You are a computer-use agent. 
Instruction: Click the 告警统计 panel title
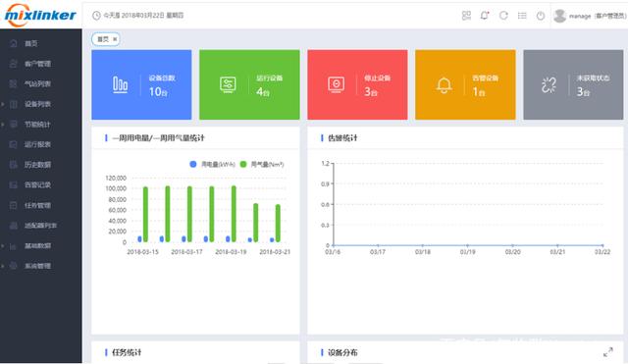[x=342, y=137]
